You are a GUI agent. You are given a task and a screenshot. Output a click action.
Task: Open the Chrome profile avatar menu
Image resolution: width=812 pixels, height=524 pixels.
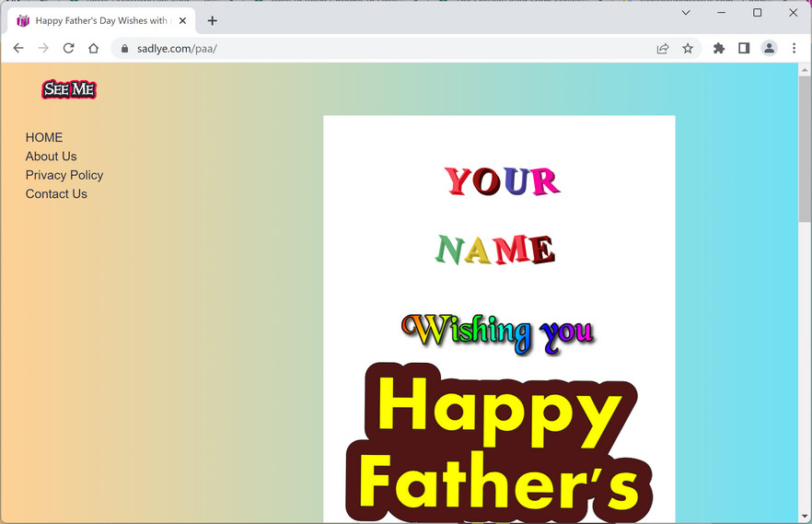click(769, 48)
